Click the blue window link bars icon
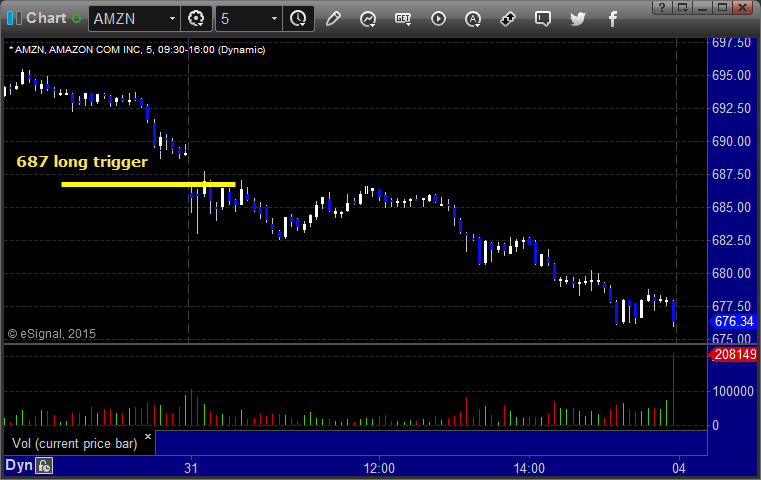The height and width of the screenshot is (480, 761). click(x=14, y=18)
